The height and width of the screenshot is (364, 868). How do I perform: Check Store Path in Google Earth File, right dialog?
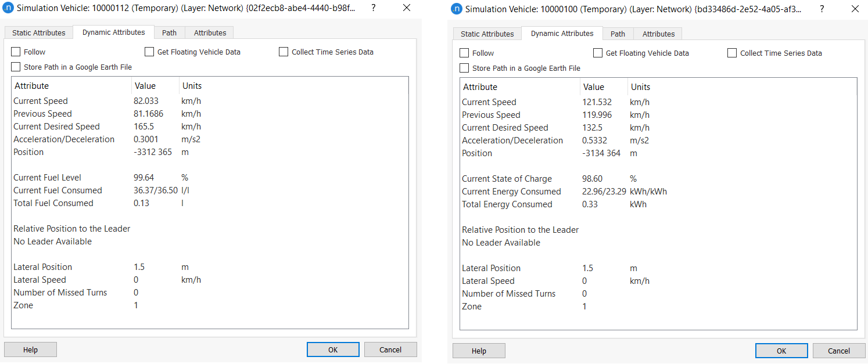464,69
